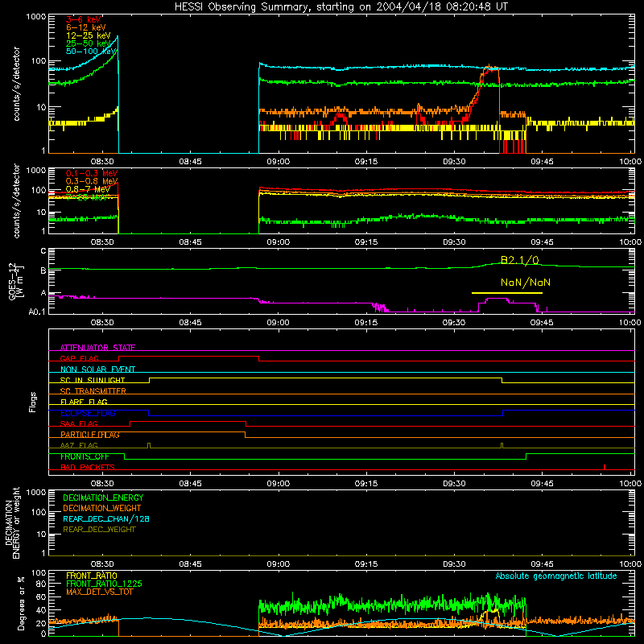Select the 0.1-0.3 MeV legend label
The height and width of the screenshot is (644, 644).
92,173
